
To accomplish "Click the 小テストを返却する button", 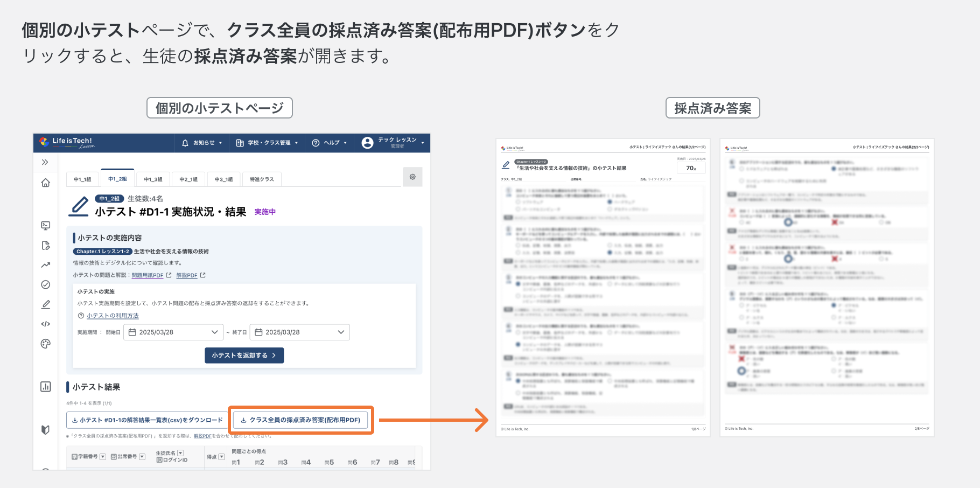I will 244,355.
